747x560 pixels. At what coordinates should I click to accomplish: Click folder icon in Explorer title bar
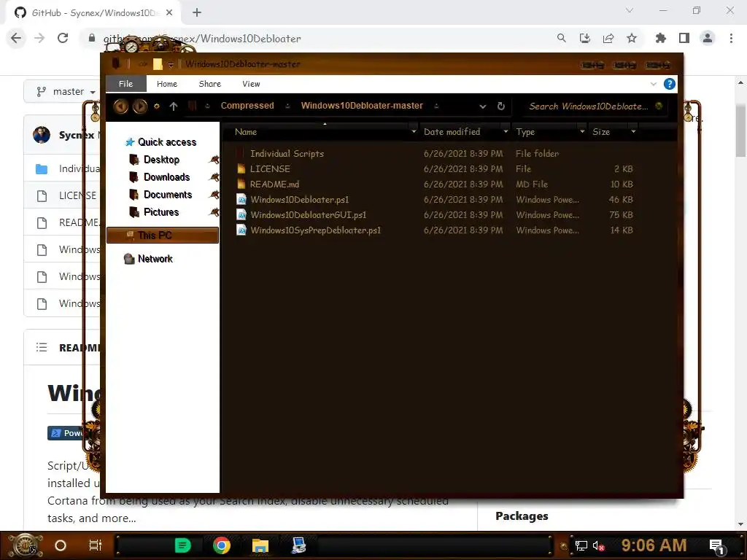tap(158, 64)
